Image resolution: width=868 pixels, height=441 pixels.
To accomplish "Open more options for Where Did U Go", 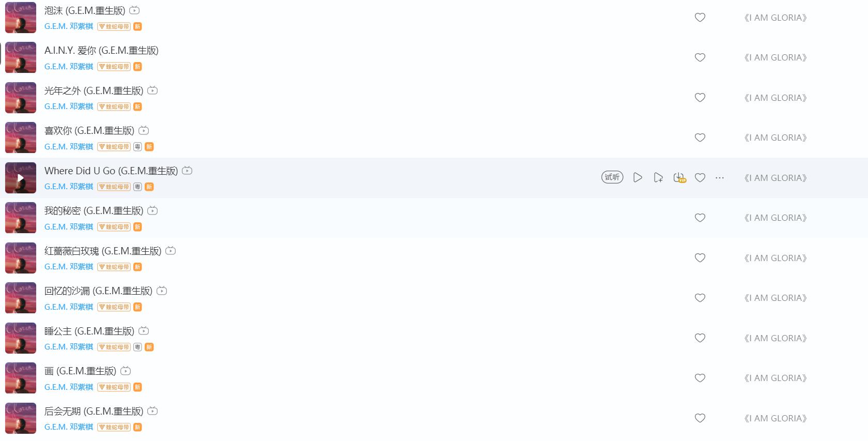I will [x=720, y=177].
